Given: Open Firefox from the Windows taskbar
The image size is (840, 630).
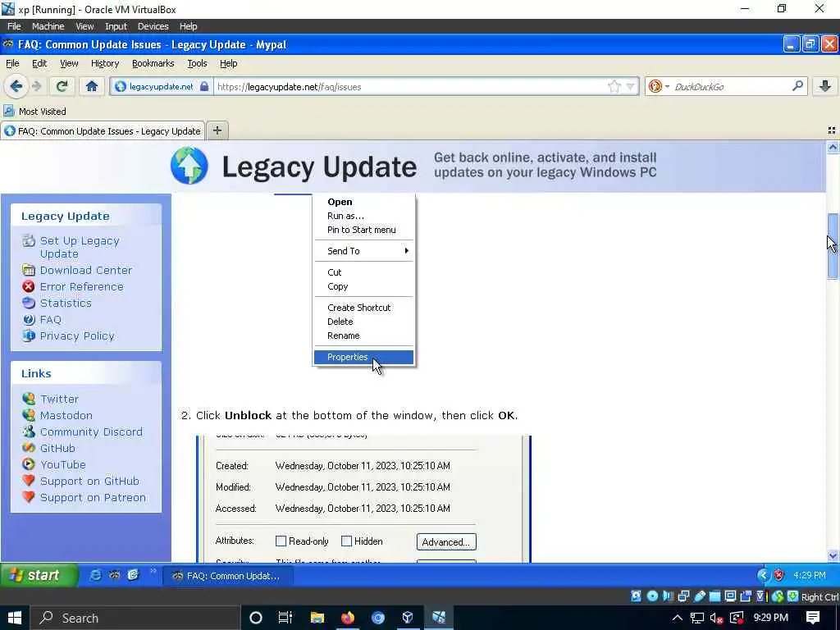Looking at the screenshot, I should tap(347, 618).
